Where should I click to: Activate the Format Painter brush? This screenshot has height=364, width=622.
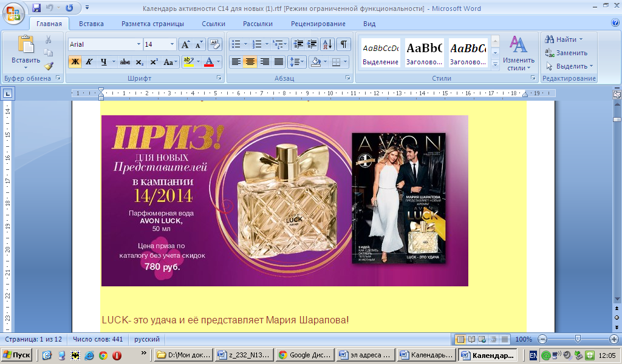pos(49,66)
